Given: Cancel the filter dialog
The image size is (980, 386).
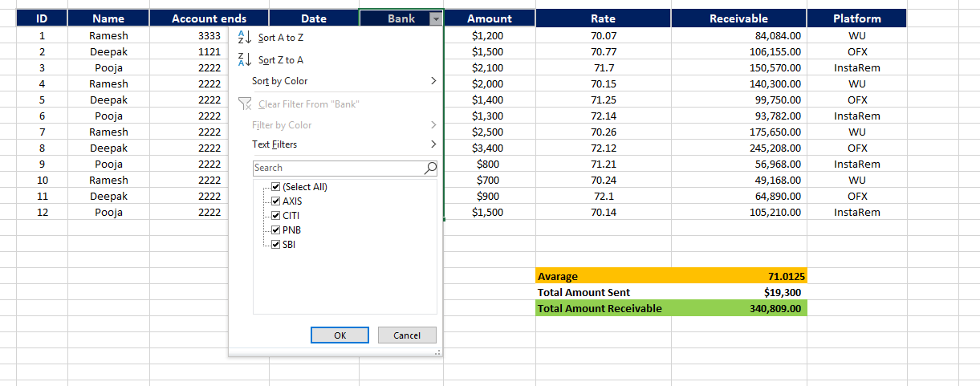Looking at the screenshot, I should [x=407, y=335].
